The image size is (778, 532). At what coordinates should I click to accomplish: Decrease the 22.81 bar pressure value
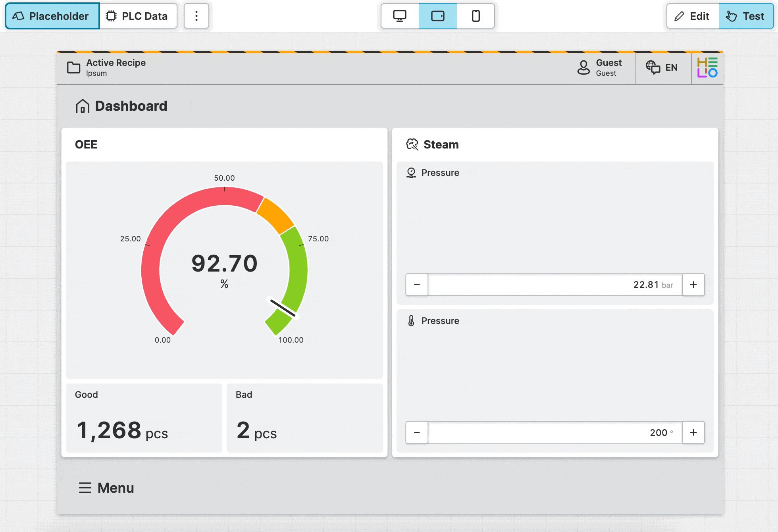pos(417,284)
